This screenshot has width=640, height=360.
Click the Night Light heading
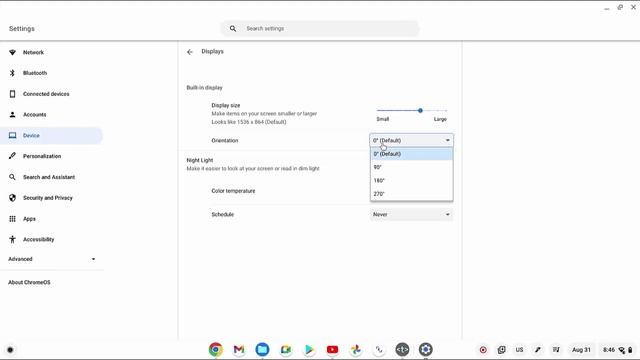[200, 160]
